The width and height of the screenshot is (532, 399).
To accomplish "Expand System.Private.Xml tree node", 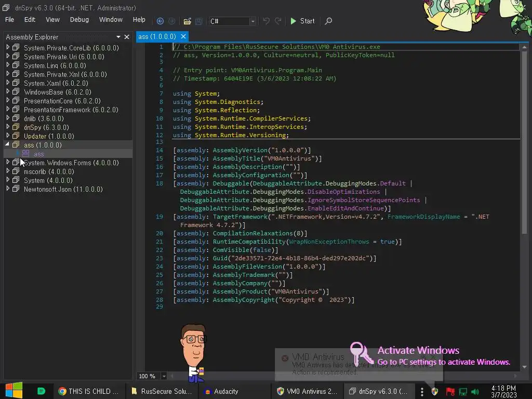I will (x=7, y=74).
